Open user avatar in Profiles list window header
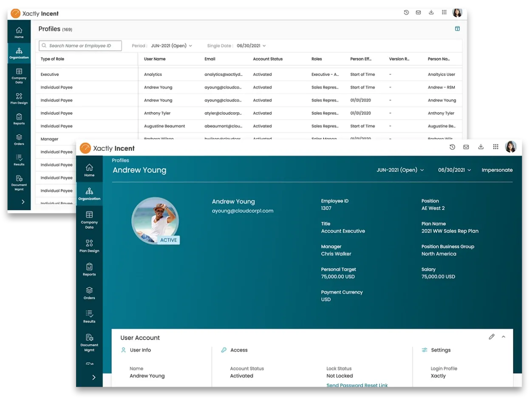 (x=457, y=13)
